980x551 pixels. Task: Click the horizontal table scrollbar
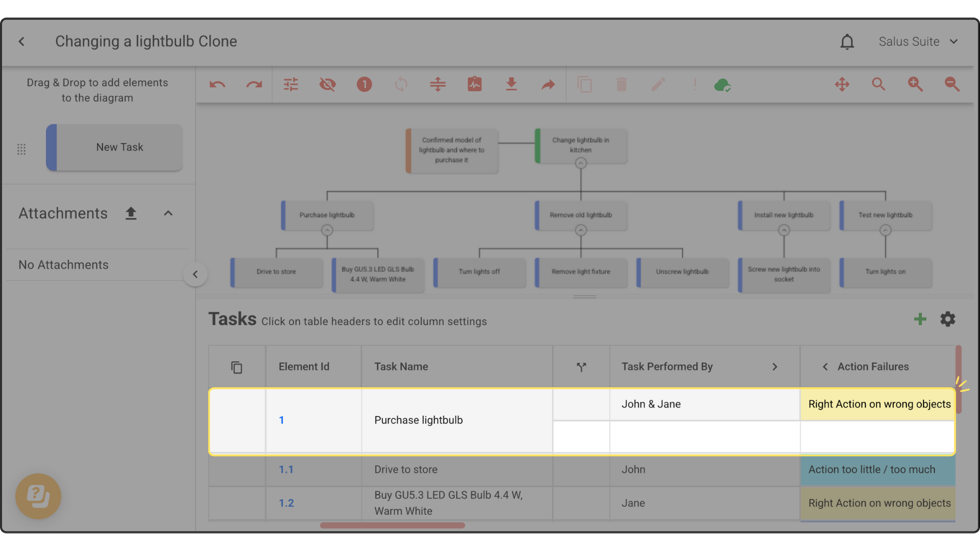pyautogui.click(x=392, y=525)
